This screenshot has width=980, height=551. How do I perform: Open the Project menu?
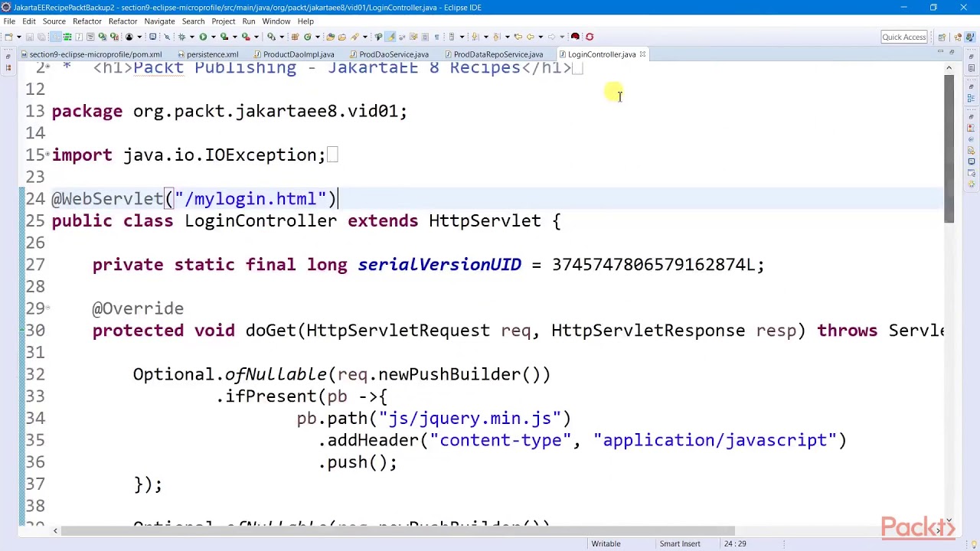coord(223,21)
